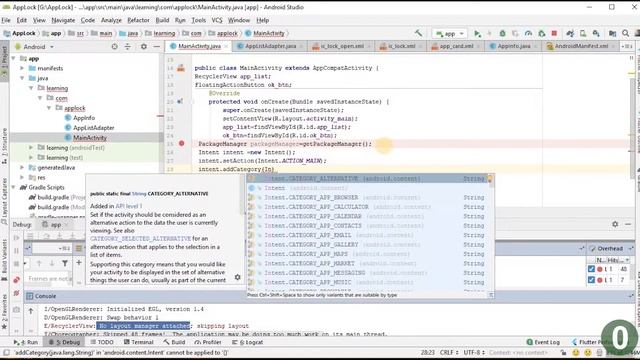This screenshot has height=360, width=640.
Task: Switch to AppListAdapter.java tab
Action: 270,46
